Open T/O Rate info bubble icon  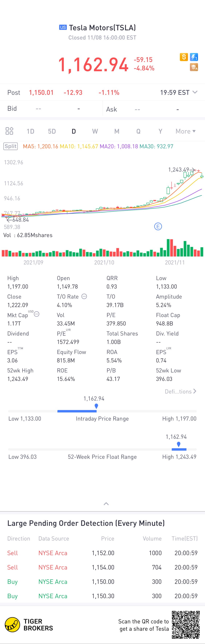coord(84,296)
